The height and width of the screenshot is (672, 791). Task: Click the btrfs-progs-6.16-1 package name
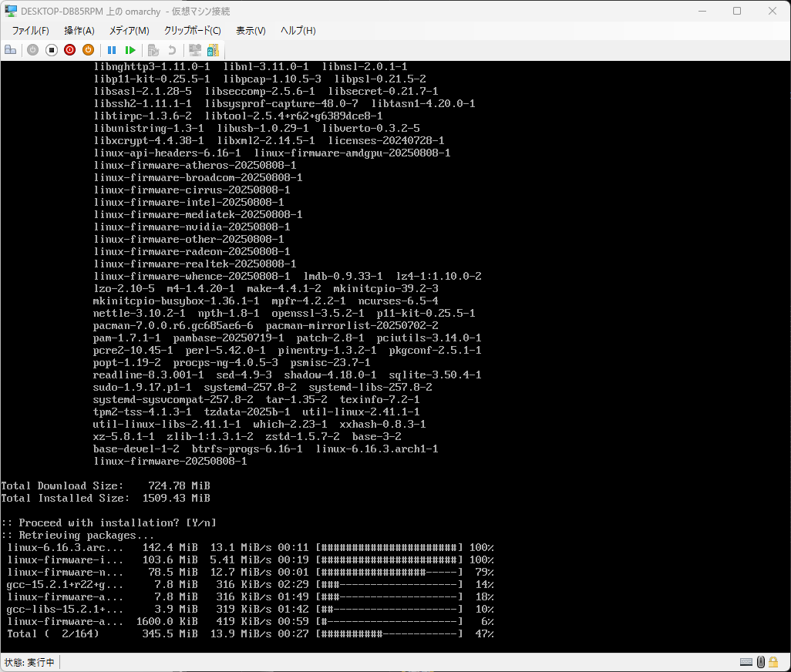point(247,449)
